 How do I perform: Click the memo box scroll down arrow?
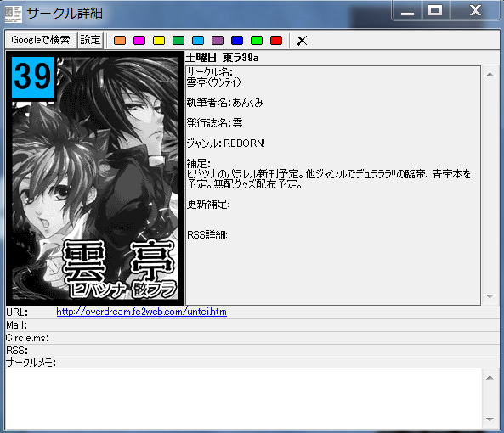click(490, 419)
